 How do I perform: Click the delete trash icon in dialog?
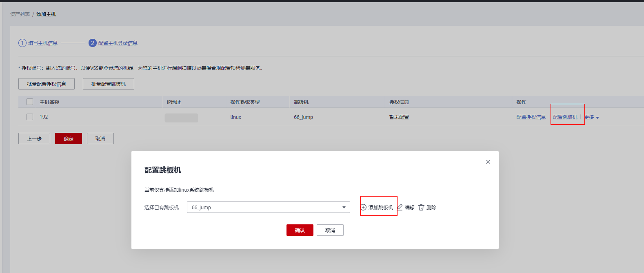coord(421,207)
